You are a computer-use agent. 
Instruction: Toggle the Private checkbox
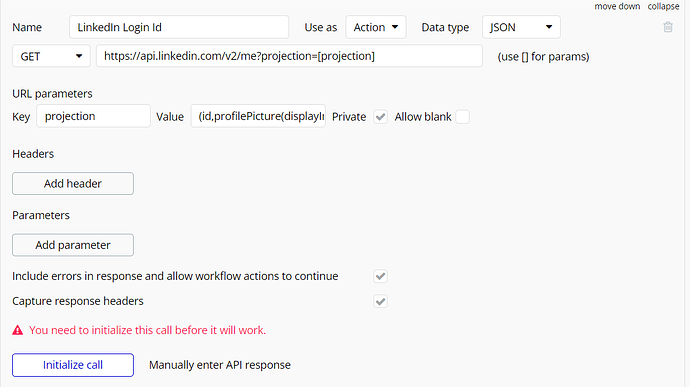[380, 117]
